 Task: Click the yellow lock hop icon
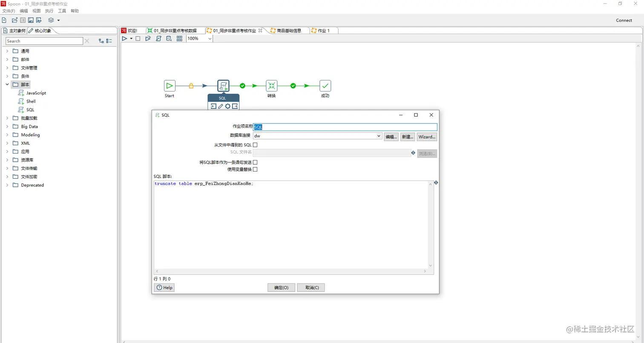[x=191, y=86]
